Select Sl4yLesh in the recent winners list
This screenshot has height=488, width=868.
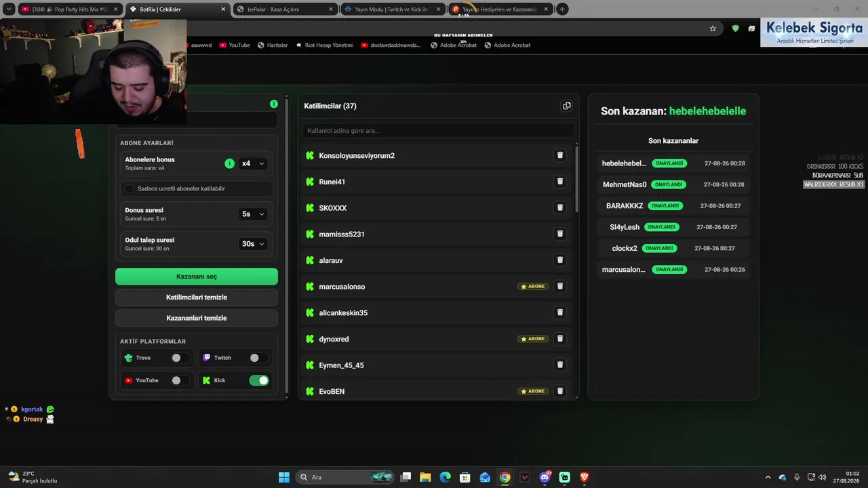pos(625,227)
